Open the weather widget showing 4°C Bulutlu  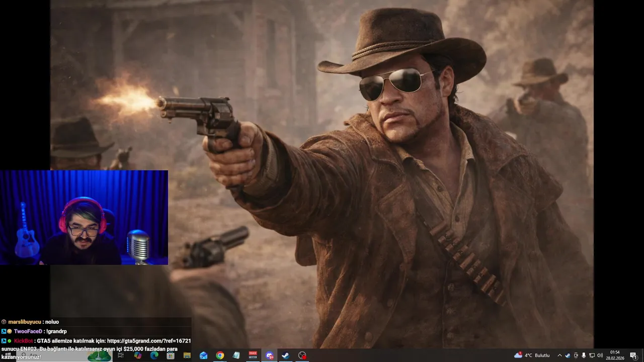(532, 355)
